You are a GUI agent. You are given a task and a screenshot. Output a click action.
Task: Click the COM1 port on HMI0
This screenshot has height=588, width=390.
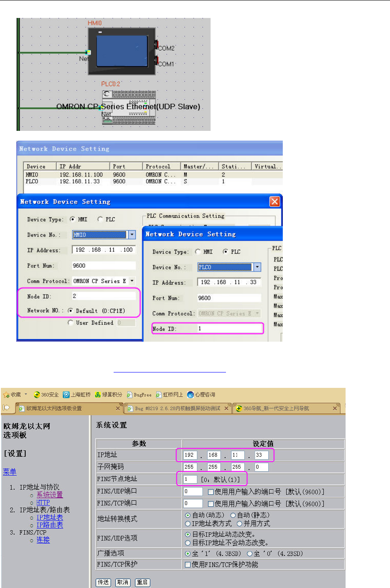[156, 60]
